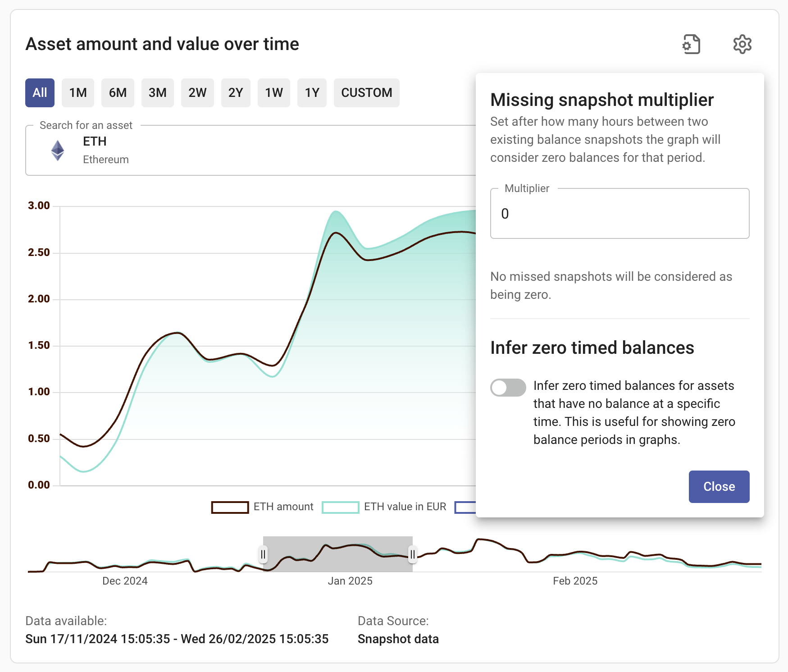Select the 1M time range
This screenshot has width=788, height=672.
coord(78,93)
